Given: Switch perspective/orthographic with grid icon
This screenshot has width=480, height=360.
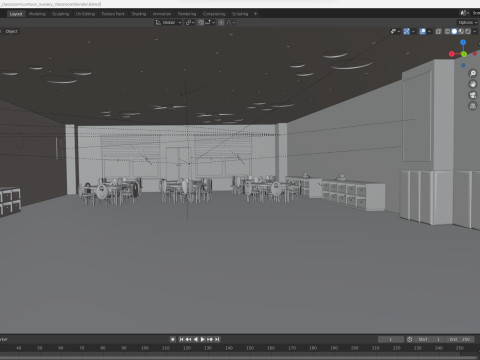Looking at the screenshot, I should click(x=473, y=106).
